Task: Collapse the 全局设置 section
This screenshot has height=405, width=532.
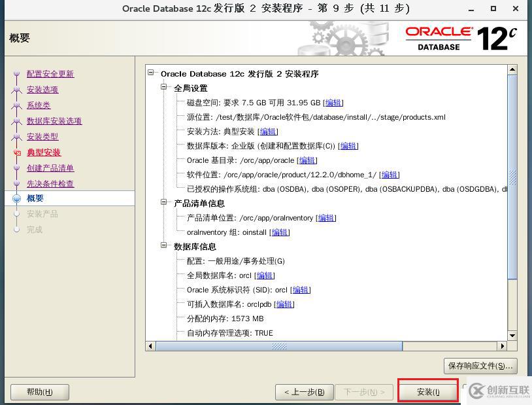Action: point(164,87)
